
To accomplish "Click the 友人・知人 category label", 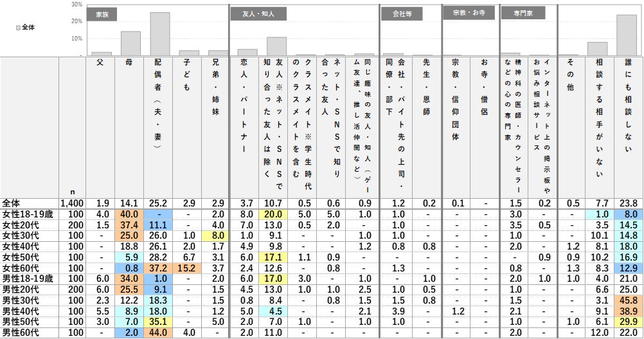I will click(258, 14).
